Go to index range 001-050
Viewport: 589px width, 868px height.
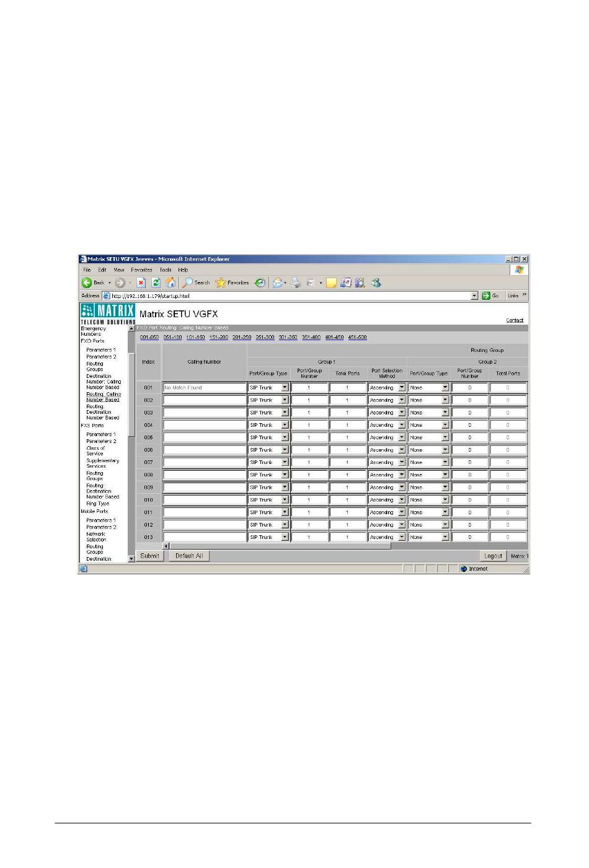(149, 338)
